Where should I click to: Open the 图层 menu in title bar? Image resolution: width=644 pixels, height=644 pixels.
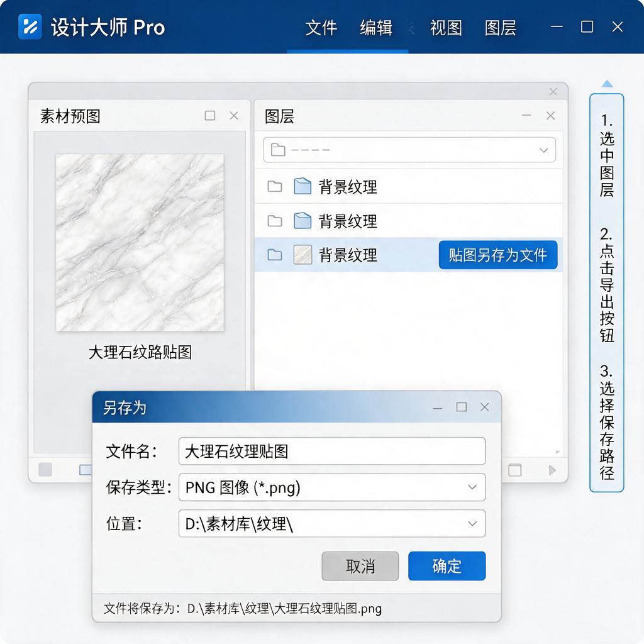pyautogui.click(x=500, y=28)
